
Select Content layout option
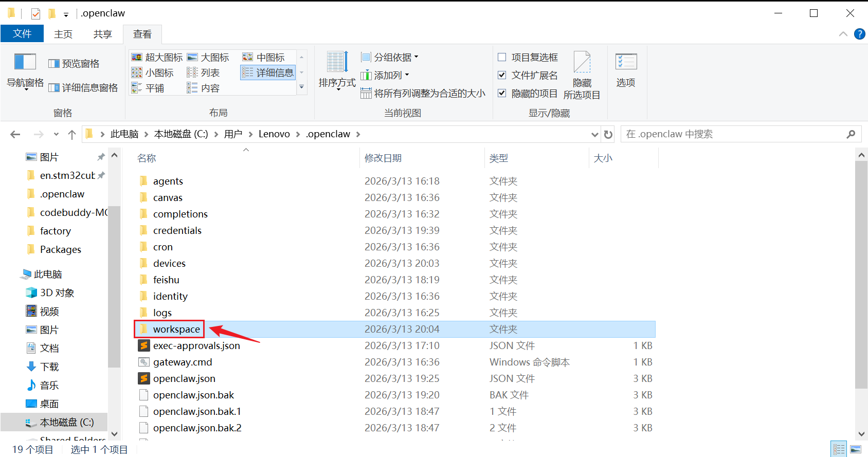point(203,88)
